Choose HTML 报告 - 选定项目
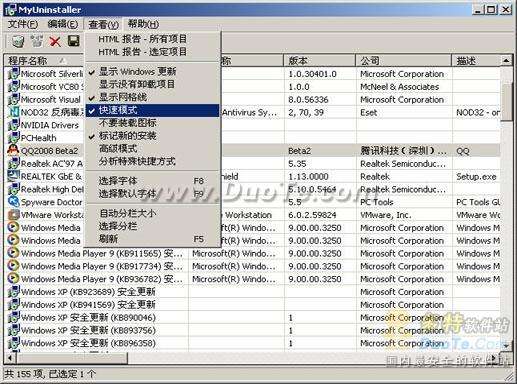Viewport: 517px width, 384px height. point(153,52)
